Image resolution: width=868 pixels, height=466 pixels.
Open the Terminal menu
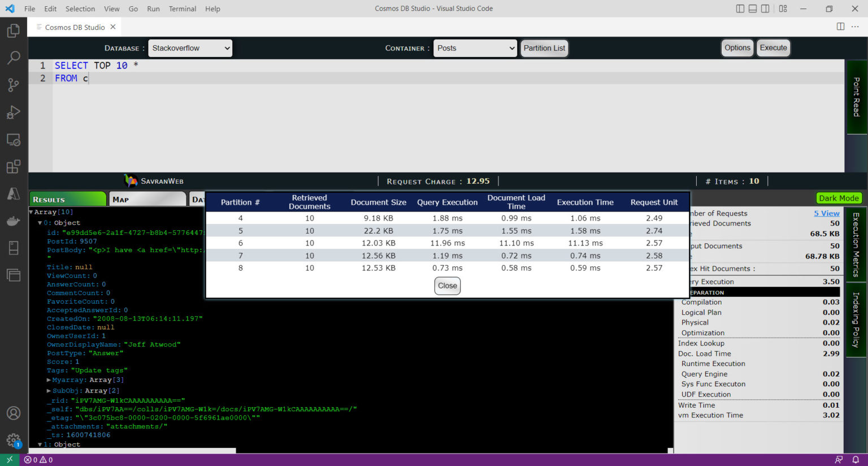point(182,8)
